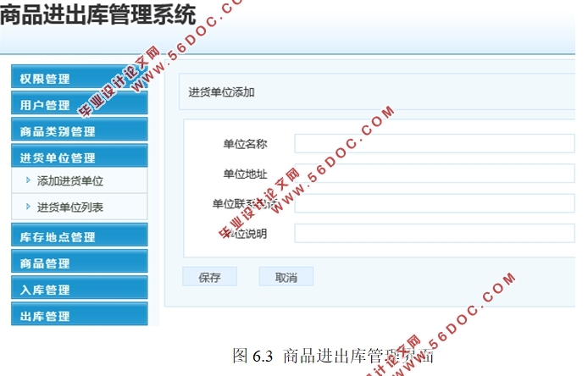Open the 入库管理 sidebar section

click(79, 290)
